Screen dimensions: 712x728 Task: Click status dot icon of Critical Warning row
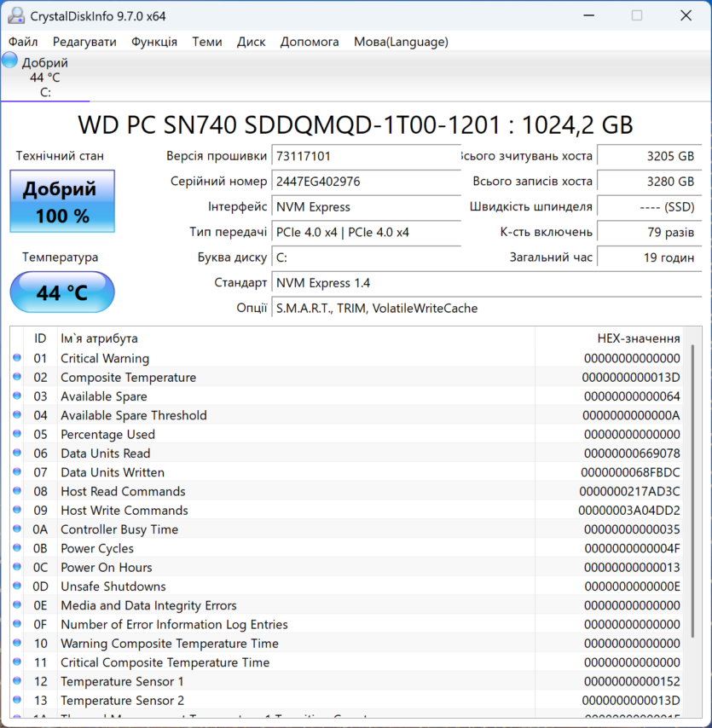(17, 357)
